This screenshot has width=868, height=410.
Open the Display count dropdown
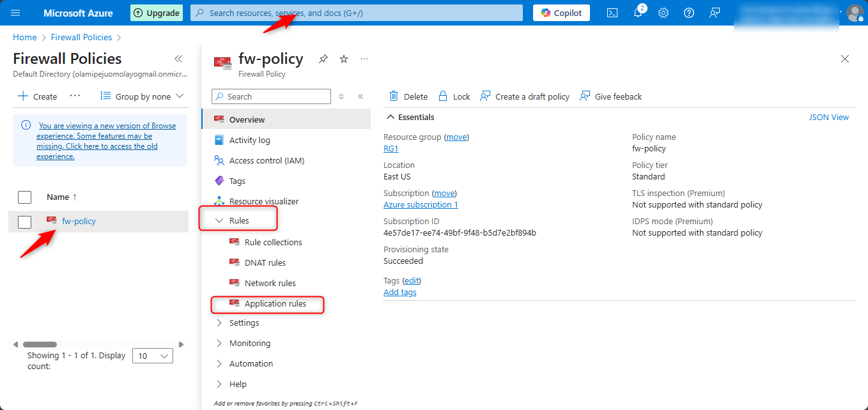tap(152, 356)
